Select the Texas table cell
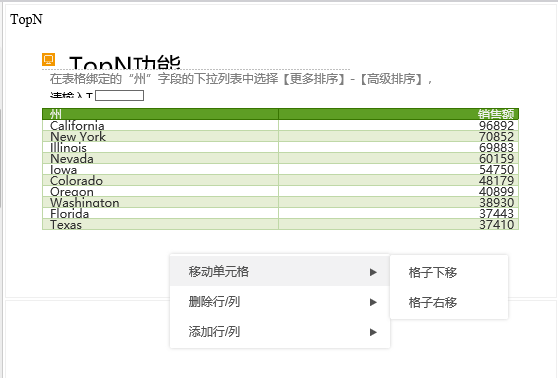The image size is (558, 378). (x=160, y=225)
